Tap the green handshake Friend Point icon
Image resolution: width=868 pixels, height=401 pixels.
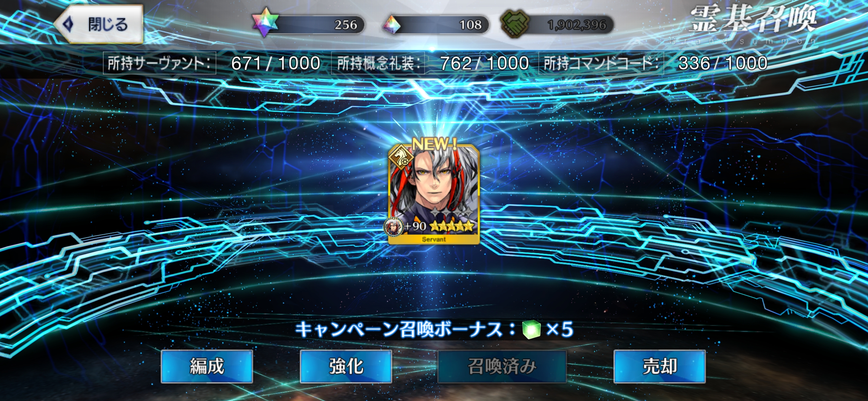[x=515, y=24]
